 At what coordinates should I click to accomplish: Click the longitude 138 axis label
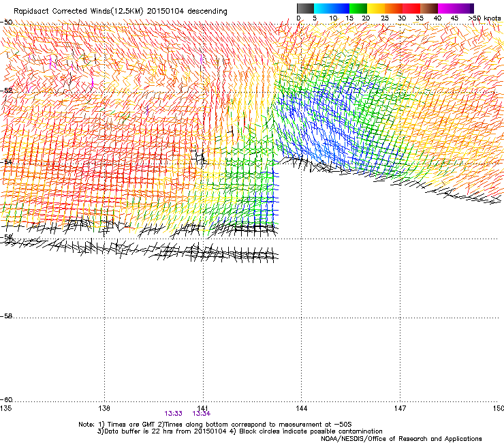104,408
